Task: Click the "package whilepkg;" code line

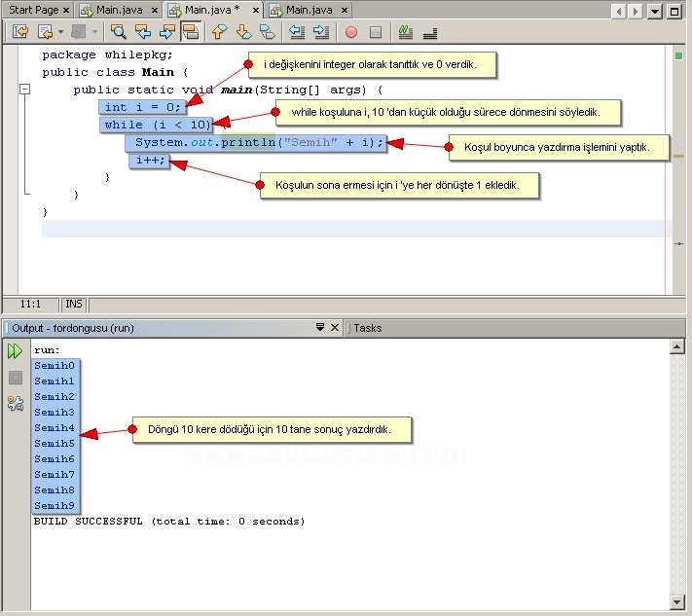Action: (107, 54)
